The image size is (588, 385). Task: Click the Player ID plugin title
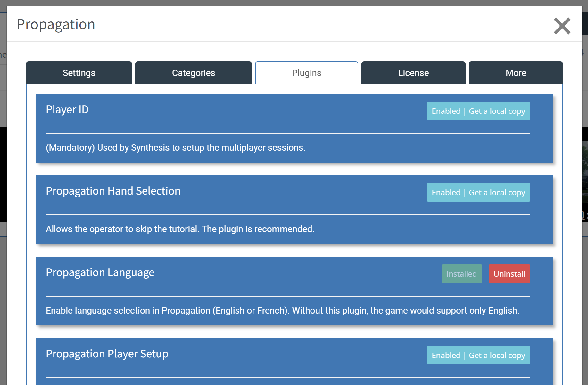point(67,110)
